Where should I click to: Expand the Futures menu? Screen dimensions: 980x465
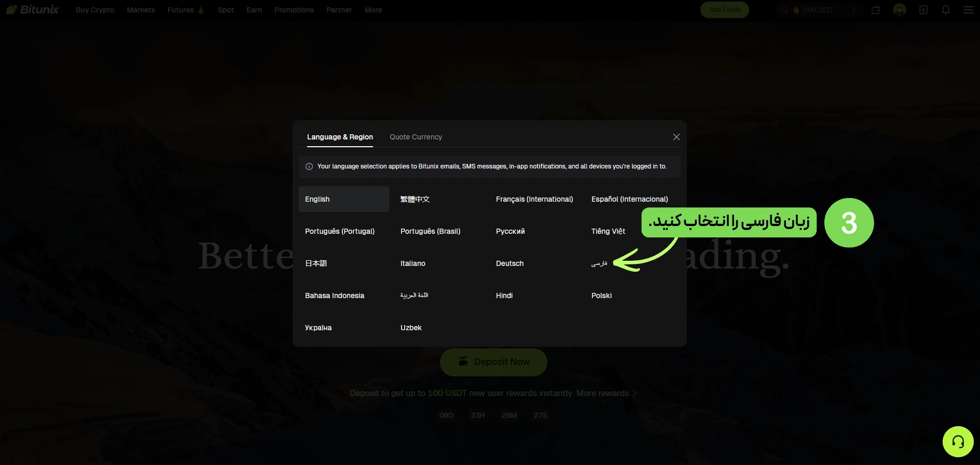point(185,10)
